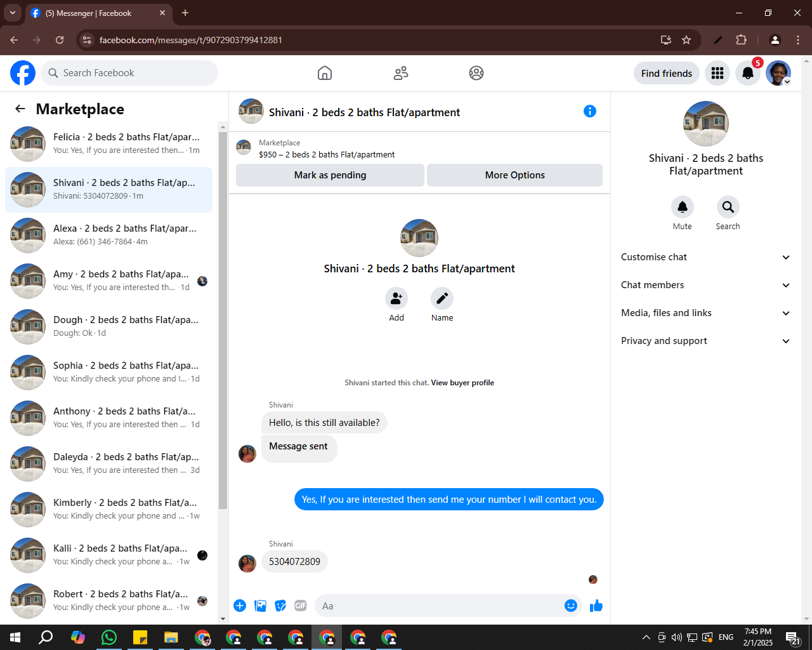Open the listing thumbnail in right panel
The image size is (812, 650).
pyautogui.click(x=706, y=124)
